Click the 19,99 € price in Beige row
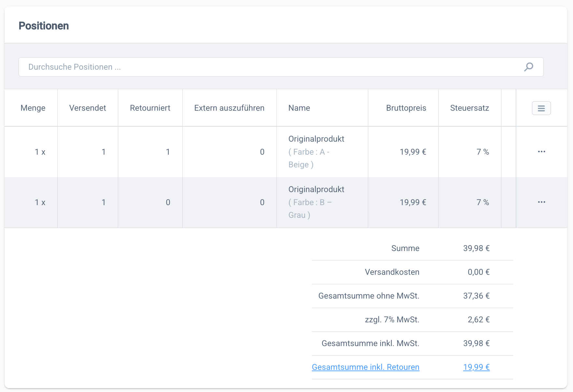Image resolution: width=573 pixels, height=392 pixels. pyautogui.click(x=413, y=152)
